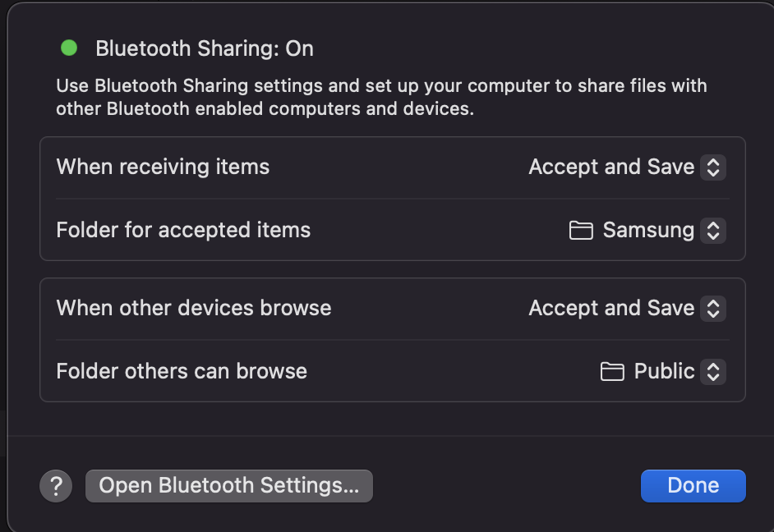Image resolution: width=774 pixels, height=532 pixels.
Task: Click the Bluetooth Sharing: On heading
Action: (x=205, y=48)
